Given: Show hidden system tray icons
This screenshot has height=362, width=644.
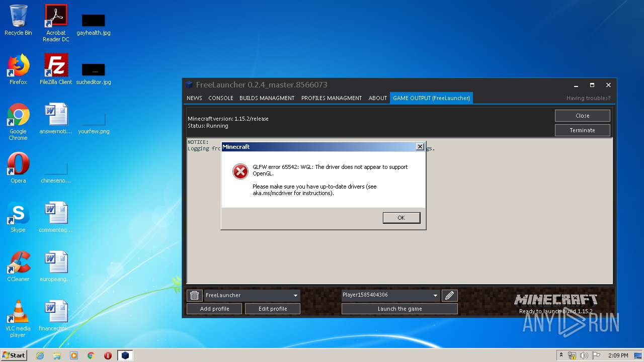Looking at the screenshot, I should click(x=561, y=355).
